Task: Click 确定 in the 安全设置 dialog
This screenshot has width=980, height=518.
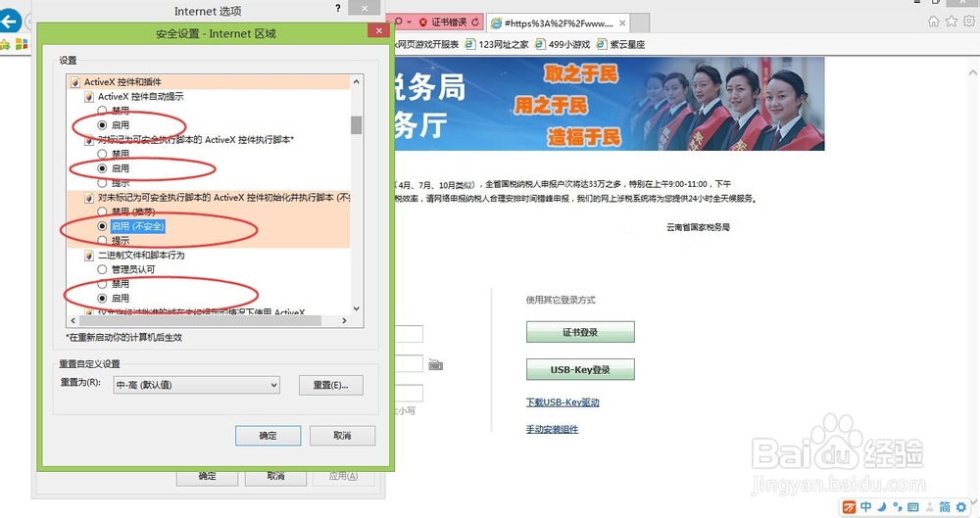Action: pos(269,436)
